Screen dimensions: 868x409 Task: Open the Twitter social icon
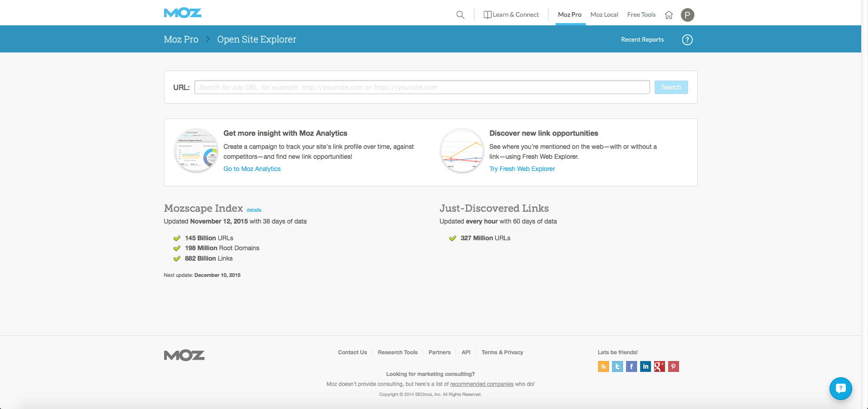618,366
